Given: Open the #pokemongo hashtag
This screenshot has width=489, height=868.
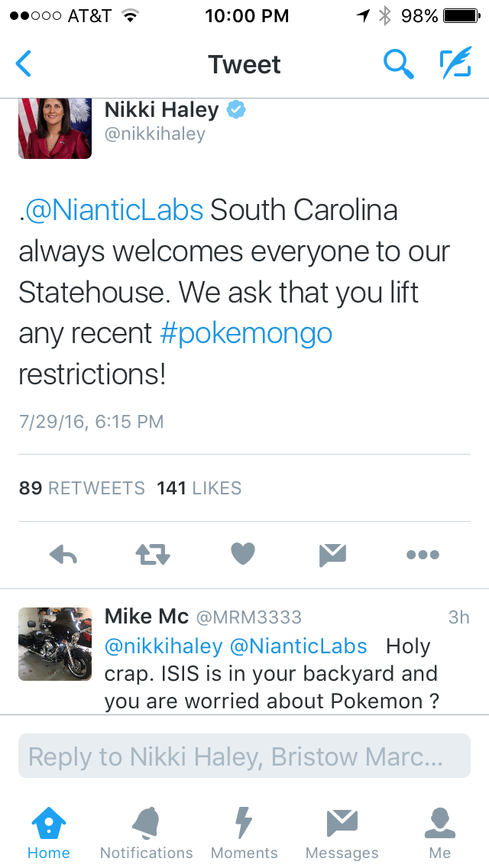Looking at the screenshot, I should click(x=246, y=333).
